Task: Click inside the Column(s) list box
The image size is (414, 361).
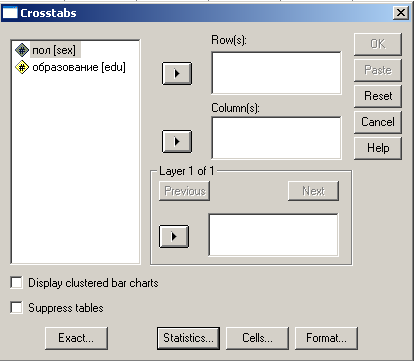Action: tap(276, 138)
